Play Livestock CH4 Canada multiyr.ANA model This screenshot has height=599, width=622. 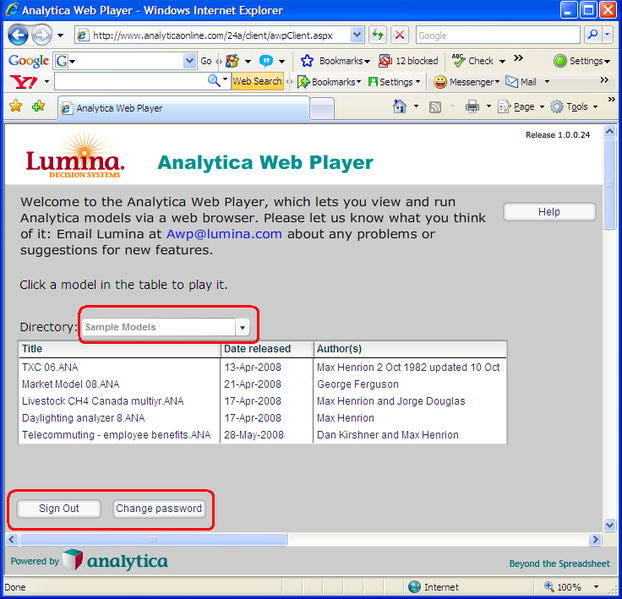point(262,401)
